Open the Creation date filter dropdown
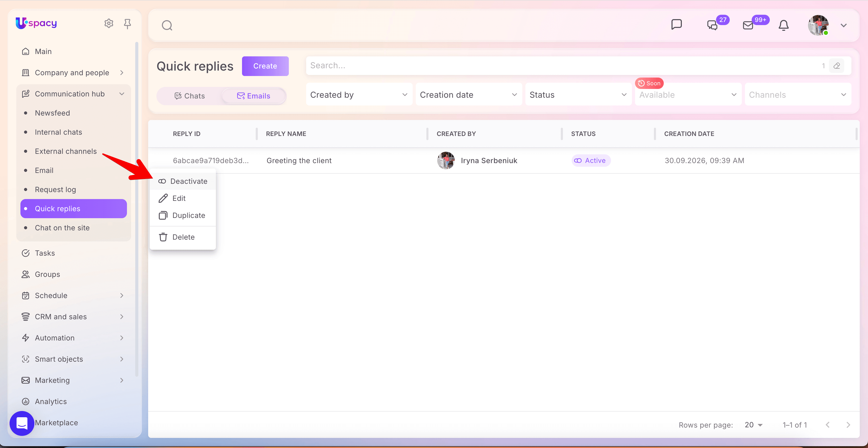 (x=469, y=95)
